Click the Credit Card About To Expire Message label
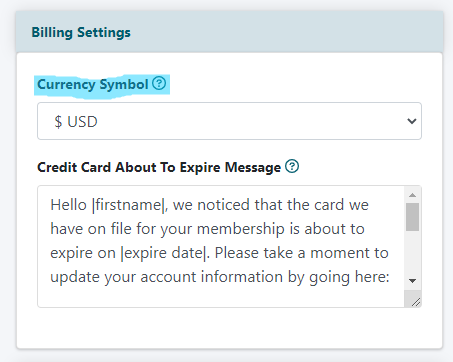The height and width of the screenshot is (362, 453). (x=159, y=167)
